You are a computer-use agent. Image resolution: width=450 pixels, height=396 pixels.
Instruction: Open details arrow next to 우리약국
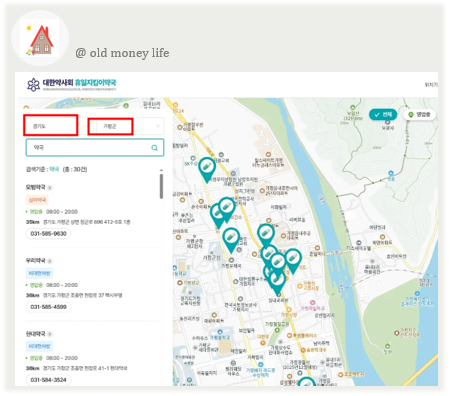[50, 261]
